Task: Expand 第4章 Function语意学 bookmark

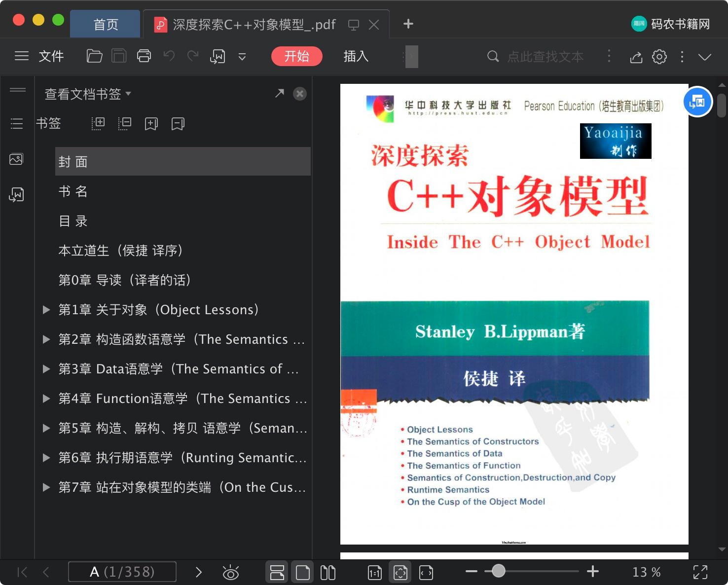Action: point(46,399)
